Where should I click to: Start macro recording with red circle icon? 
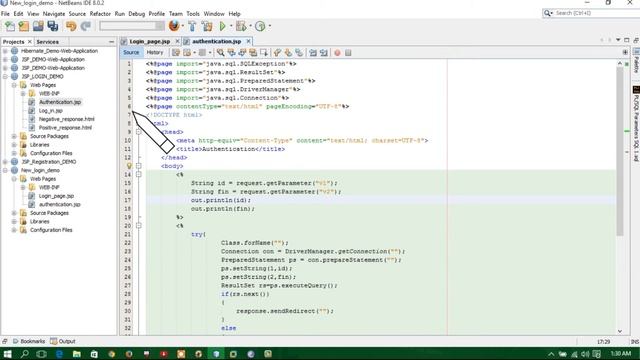pos(337,53)
